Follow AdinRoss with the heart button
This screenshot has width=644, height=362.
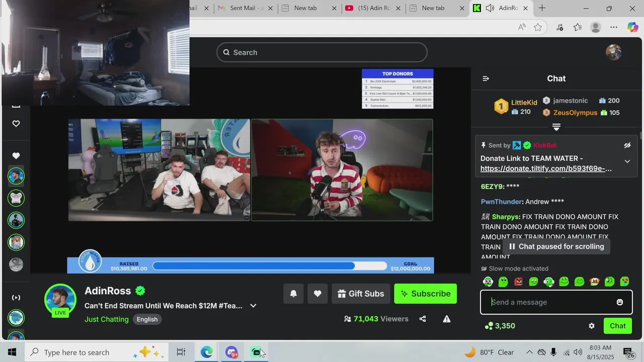317,294
